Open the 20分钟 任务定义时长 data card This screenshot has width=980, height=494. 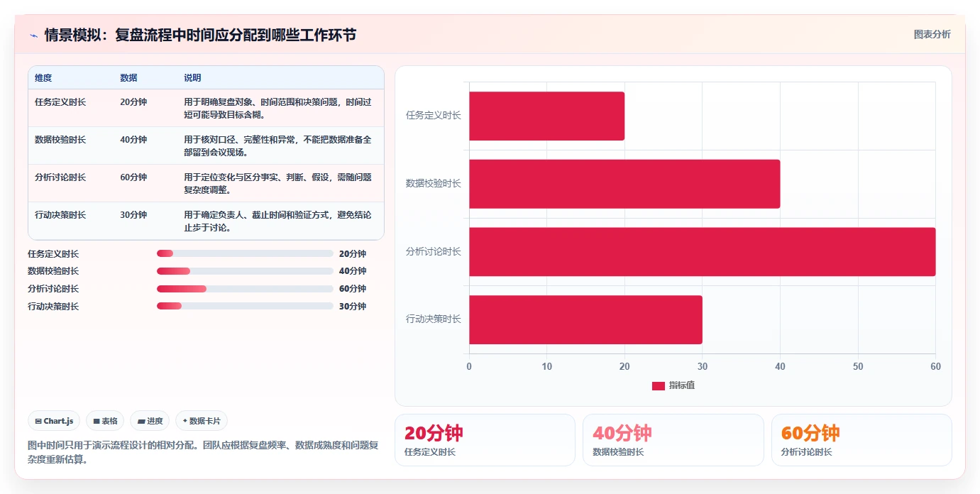pos(485,440)
